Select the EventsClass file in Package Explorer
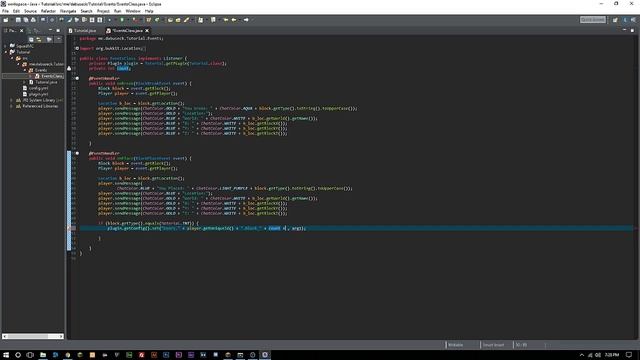640x360 pixels. click(x=49, y=76)
